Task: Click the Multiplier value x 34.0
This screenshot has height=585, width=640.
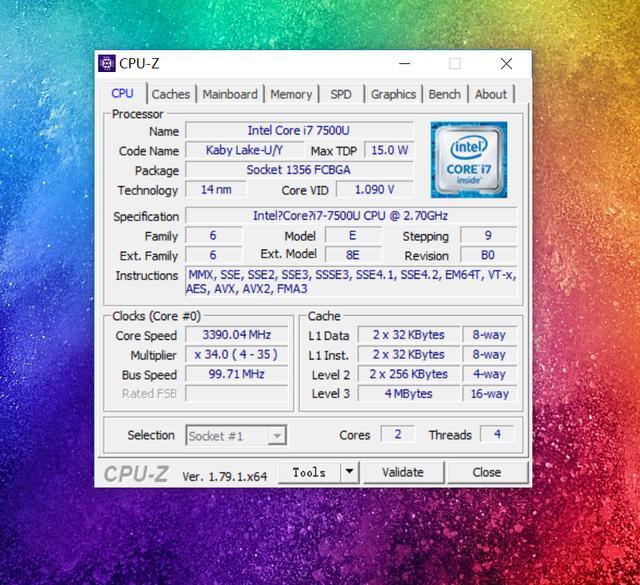Action: 237,354
